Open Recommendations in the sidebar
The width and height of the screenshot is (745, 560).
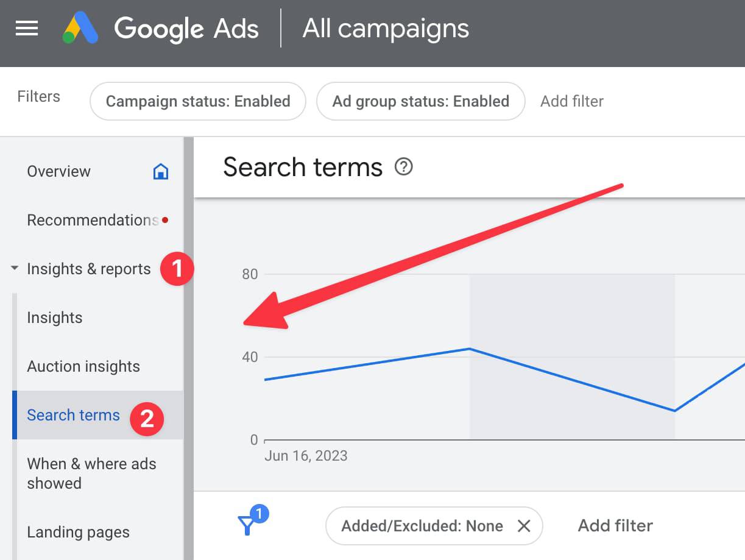(93, 220)
